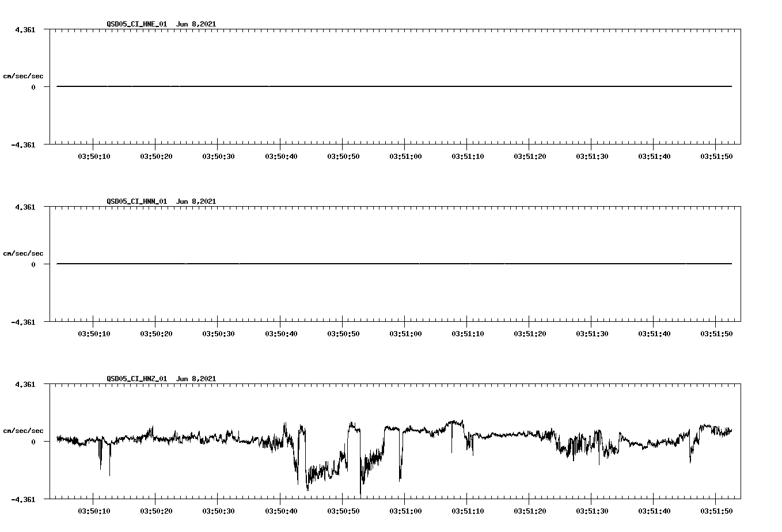The height and width of the screenshot is (532, 782).
Task: Click 03:51:20 label under HNN chart
Action: point(530,334)
